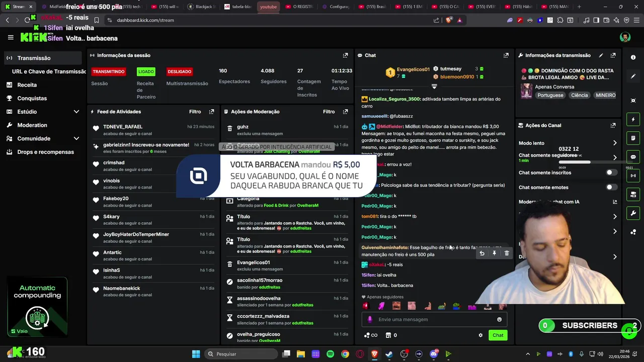Click the taskbar Pesquisar search box
This screenshot has width=644, height=362.
240,354
